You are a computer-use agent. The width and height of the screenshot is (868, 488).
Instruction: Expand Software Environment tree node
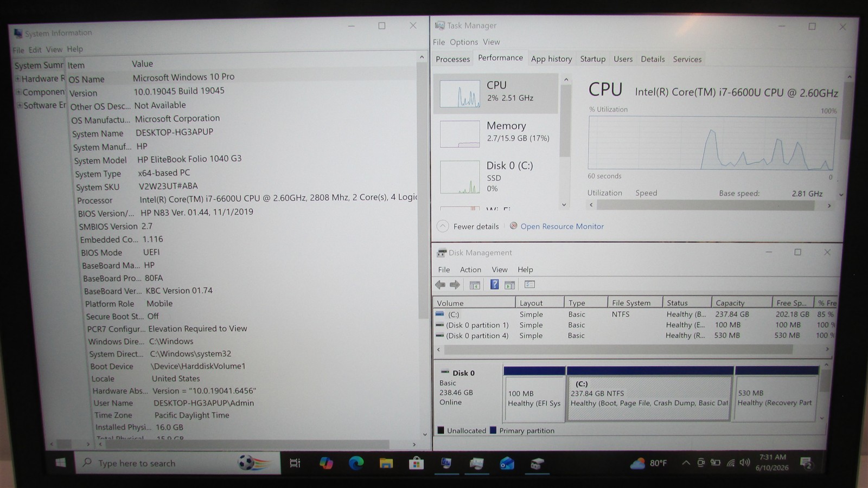(20, 105)
